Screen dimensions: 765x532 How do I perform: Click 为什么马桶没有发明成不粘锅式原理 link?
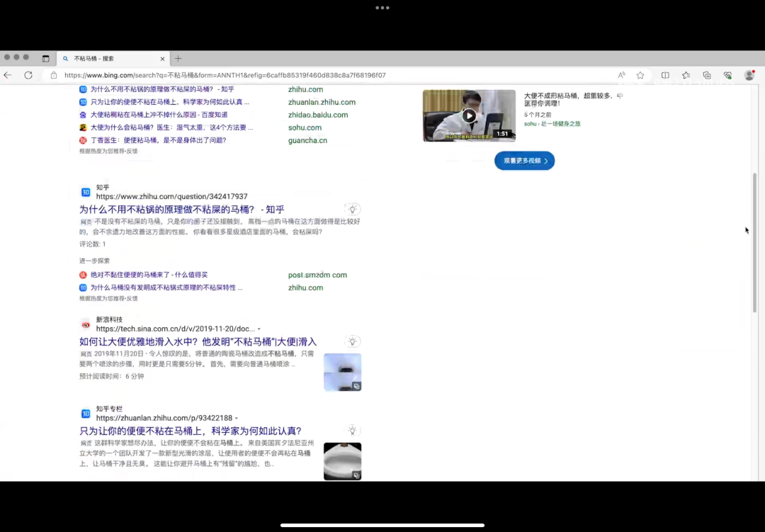(166, 288)
